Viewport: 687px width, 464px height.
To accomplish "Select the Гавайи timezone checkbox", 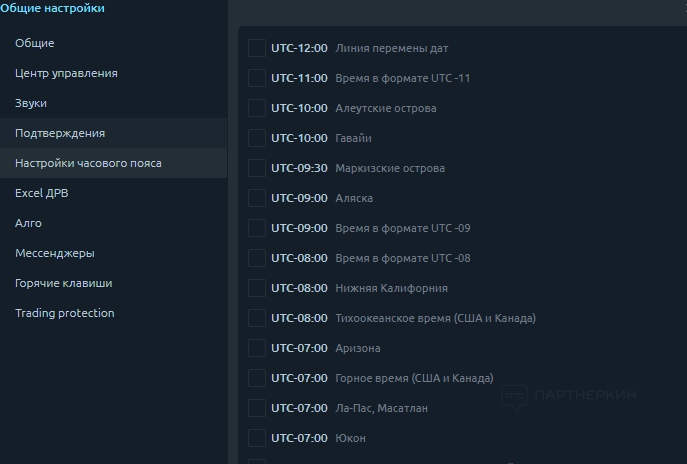I will point(257,138).
